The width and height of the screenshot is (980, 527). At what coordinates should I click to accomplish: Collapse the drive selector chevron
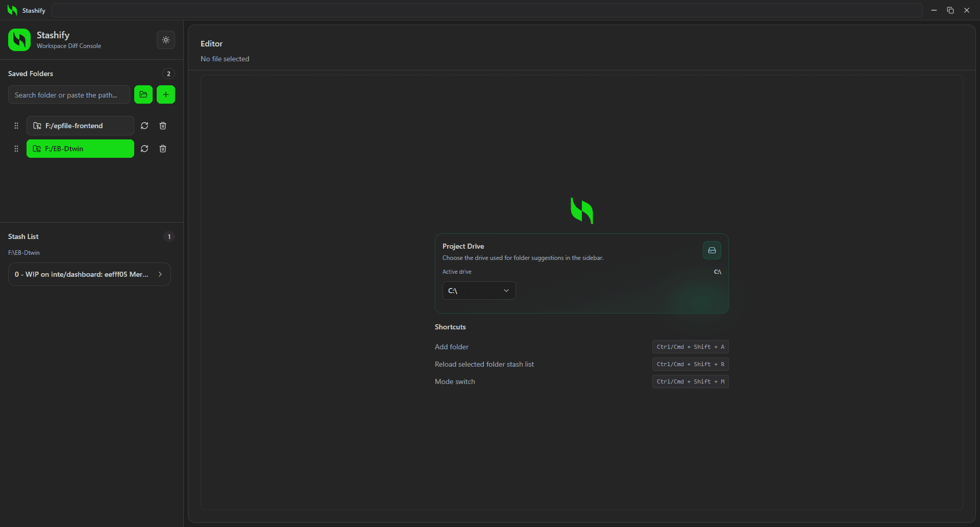pos(506,291)
